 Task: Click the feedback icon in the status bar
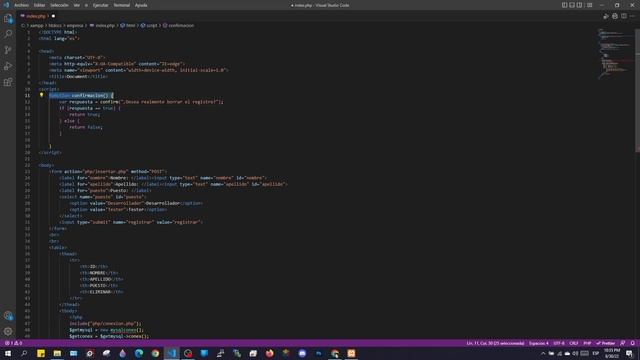[623, 343]
